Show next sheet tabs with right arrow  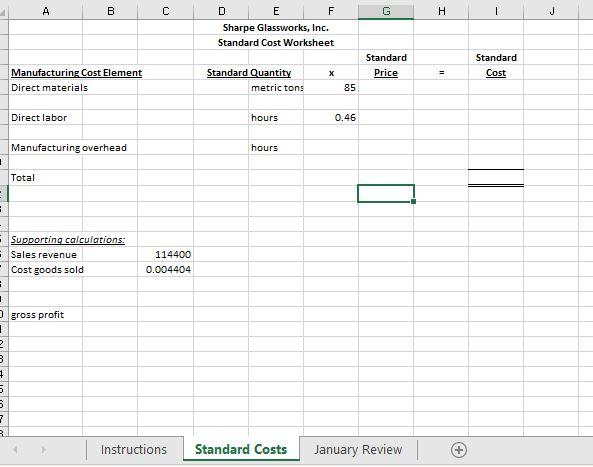click(x=43, y=450)
